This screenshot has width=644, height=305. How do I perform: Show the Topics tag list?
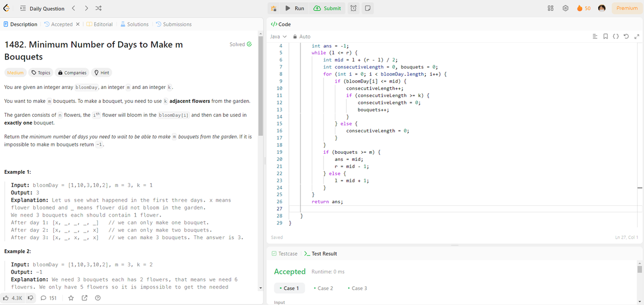(41, 73)
